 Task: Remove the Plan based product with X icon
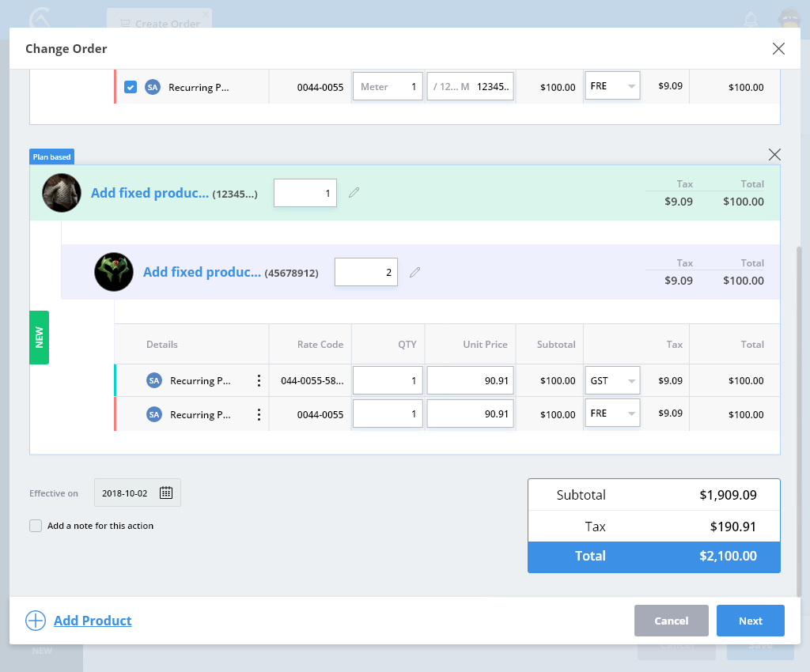774,154
